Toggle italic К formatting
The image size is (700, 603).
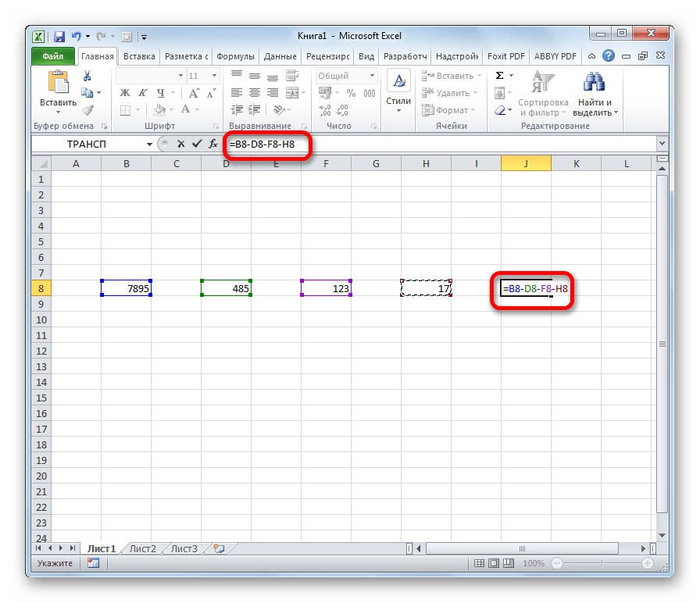tap(142, 93)
